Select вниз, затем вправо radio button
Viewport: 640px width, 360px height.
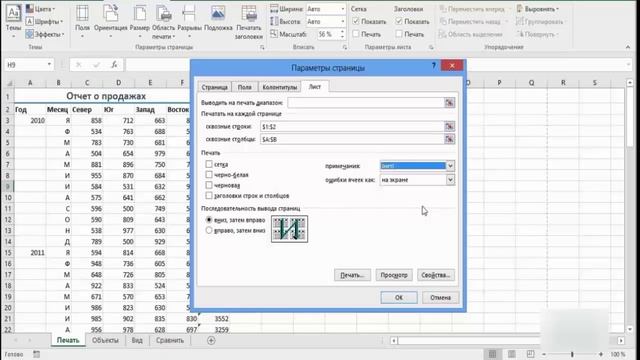[209, 220]
